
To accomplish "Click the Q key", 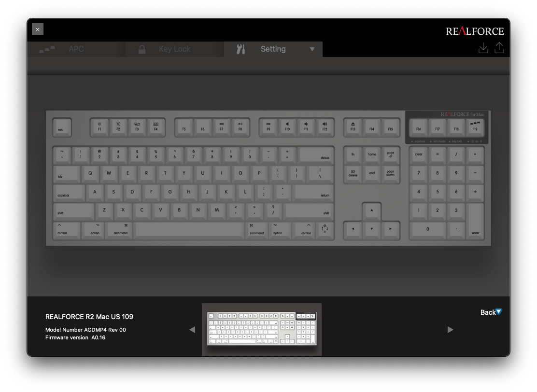I will [x=90, y=173].
